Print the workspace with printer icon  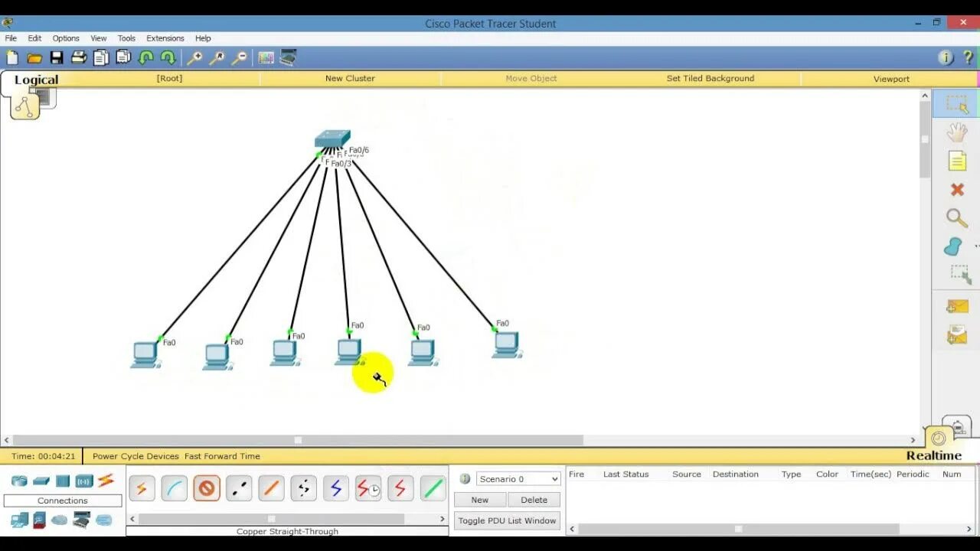79,57
